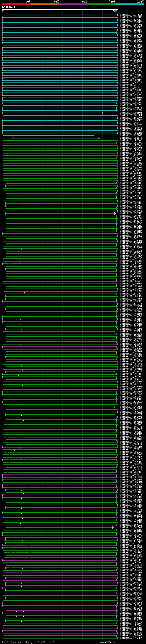Select hit label UniRef100_Q93ZK3
This screenshot has height=644, width=146.
tap(131, 22)
